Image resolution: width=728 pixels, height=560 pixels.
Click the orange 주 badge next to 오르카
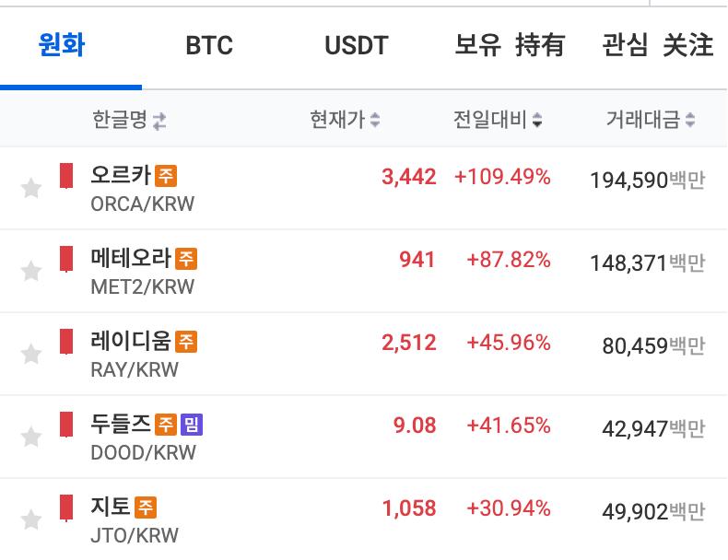point(166,175)
